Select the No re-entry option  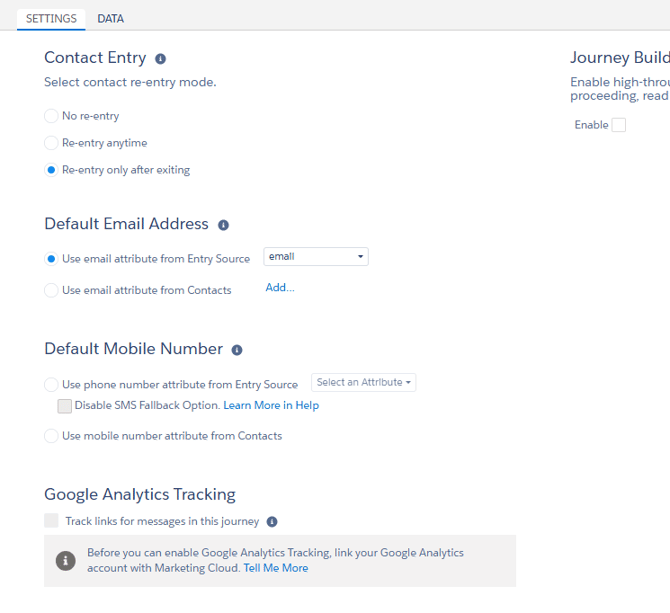(52, 116)
